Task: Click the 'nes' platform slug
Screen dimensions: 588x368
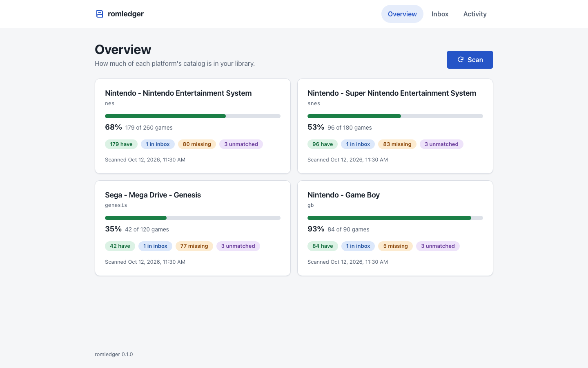Action: [110, 103]
